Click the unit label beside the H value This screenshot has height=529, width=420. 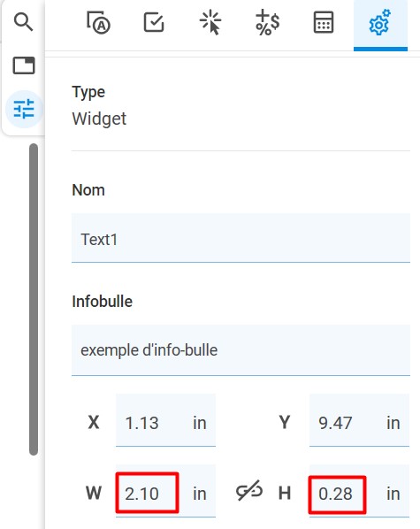(393, 494)
